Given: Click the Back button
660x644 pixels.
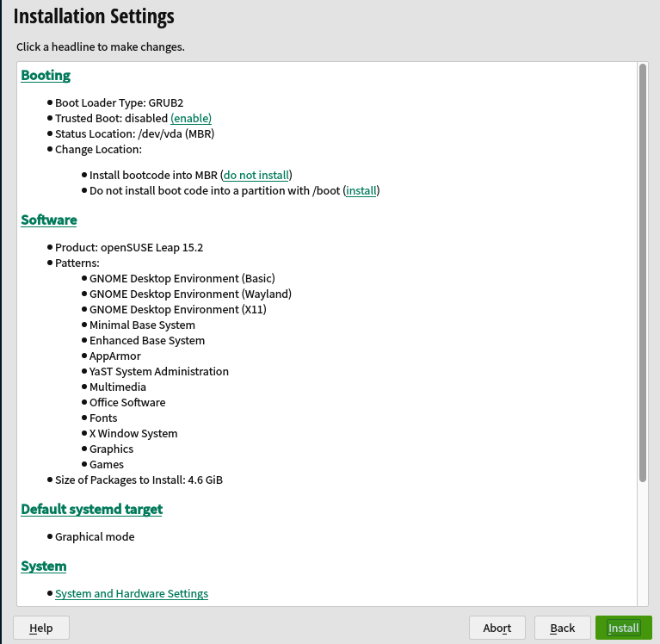Looking at the screenshot, I should coord(563,628).
